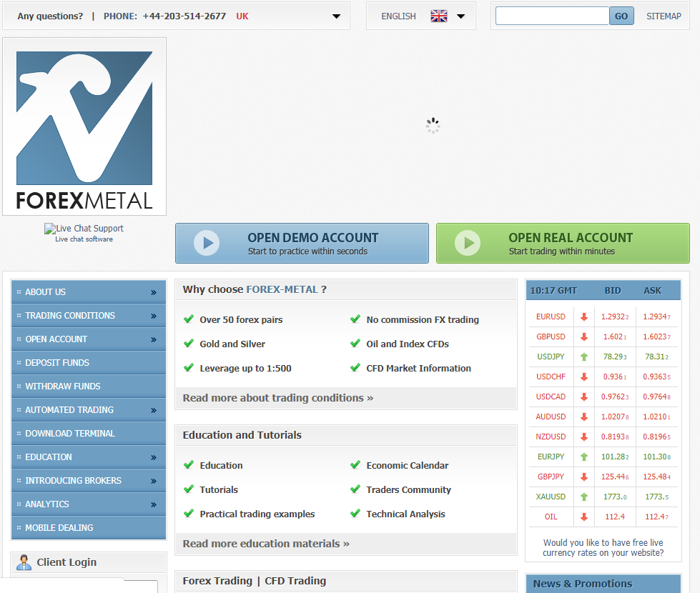This screenshot has height=593, width=700.
Task: Click the green up arrow for USDJPY
Action: point(584,357)
